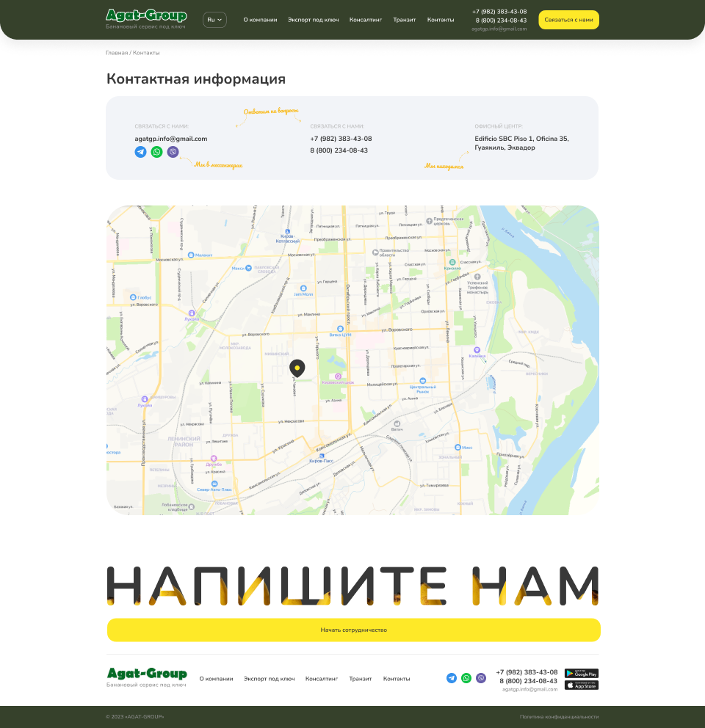705x728 pixels.
Task: Open the footer Telegram icon
Action: [451, 678]
